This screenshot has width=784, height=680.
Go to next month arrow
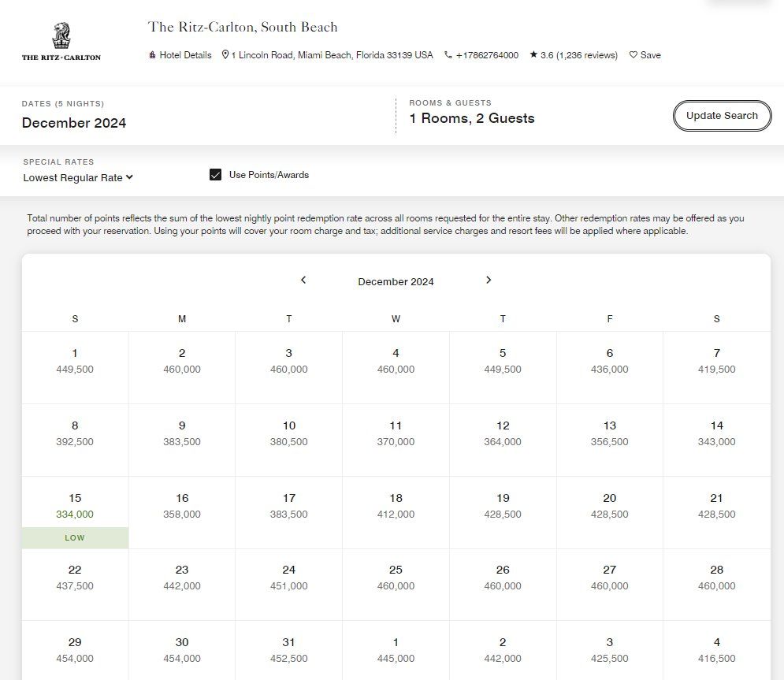coord(489,280)
